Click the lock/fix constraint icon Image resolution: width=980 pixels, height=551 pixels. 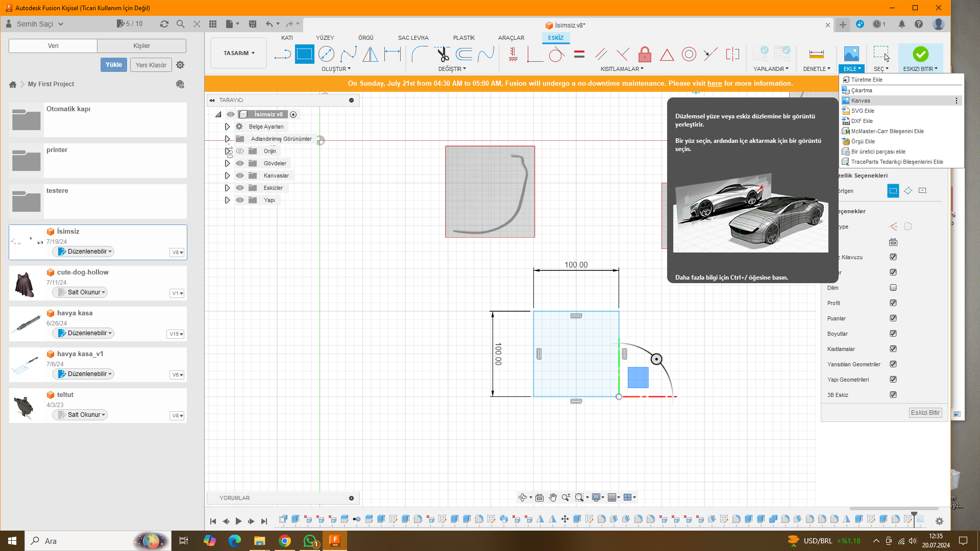(645, 54)
